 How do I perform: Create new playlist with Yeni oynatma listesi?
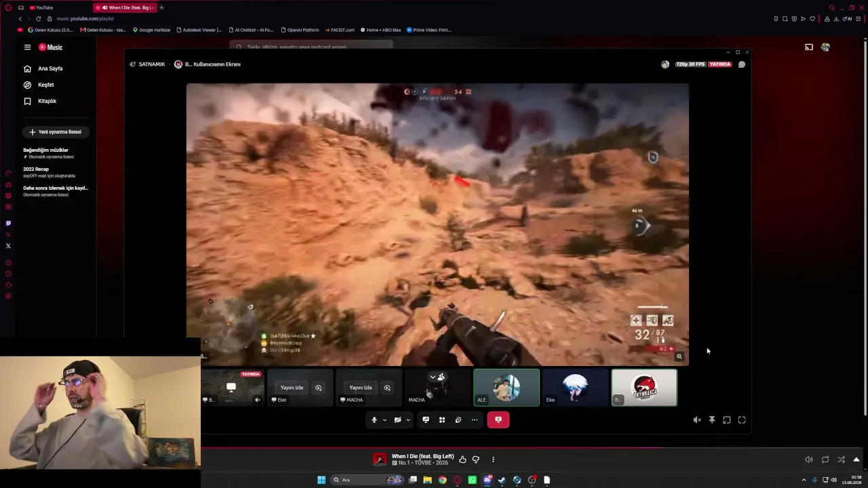(56, 132)
